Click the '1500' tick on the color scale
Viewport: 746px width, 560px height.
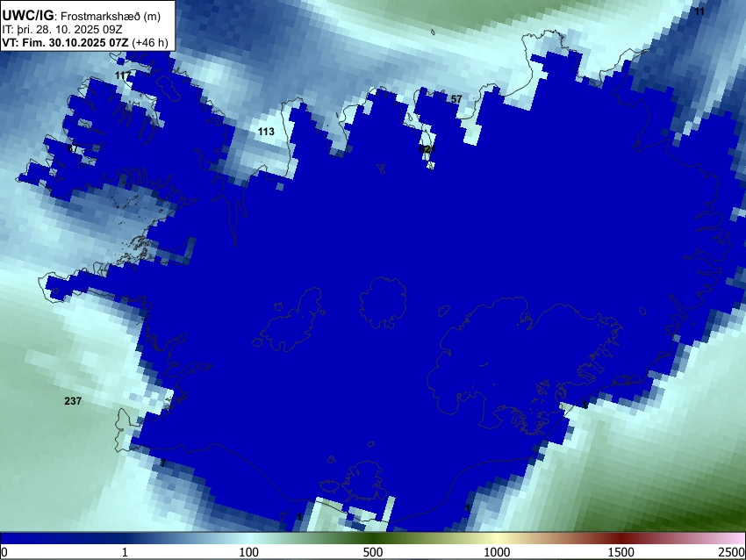[620, 552]
